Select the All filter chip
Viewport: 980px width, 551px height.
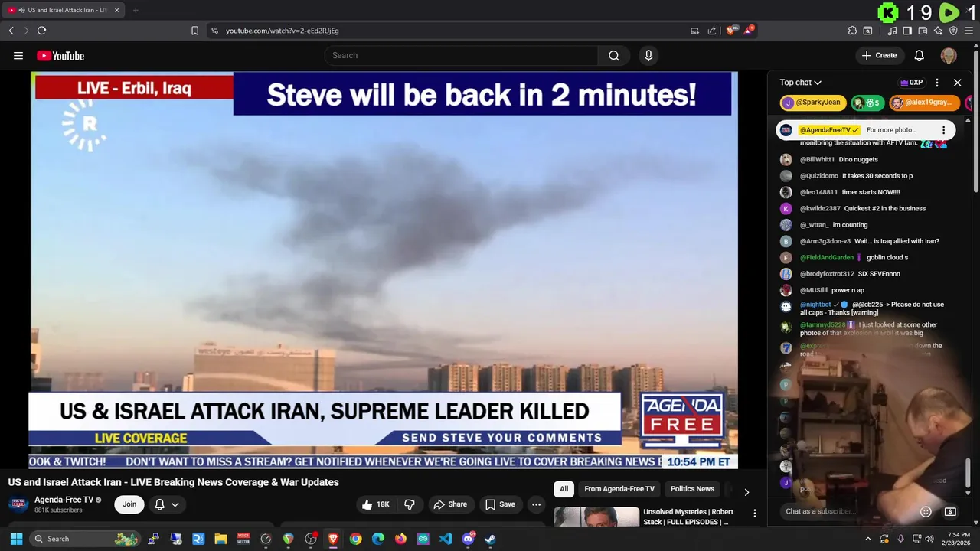pyautogui.click(x=563, y=489)
